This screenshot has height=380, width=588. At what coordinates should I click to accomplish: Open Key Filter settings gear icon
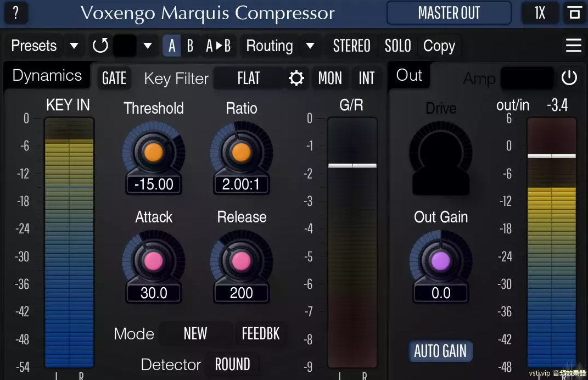[x=296, y=79]
